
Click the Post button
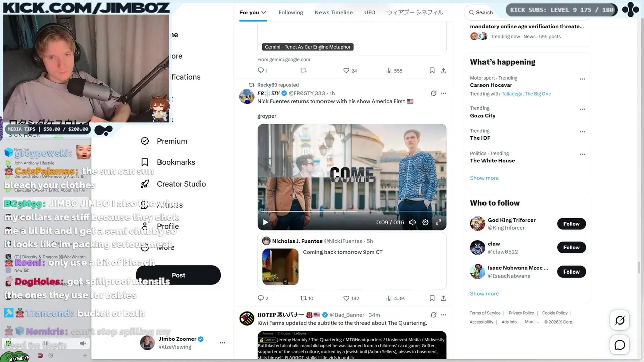click(178, 275)
